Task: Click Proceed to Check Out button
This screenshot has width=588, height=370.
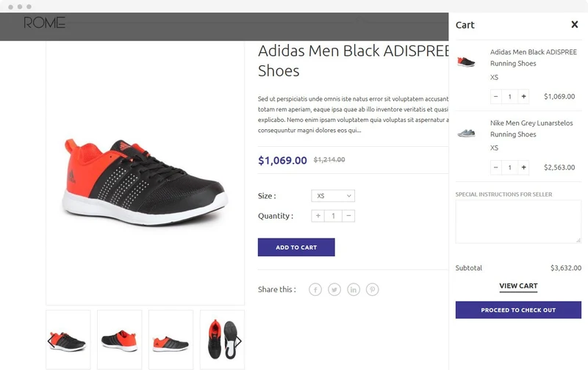Action: pos(518,310)
